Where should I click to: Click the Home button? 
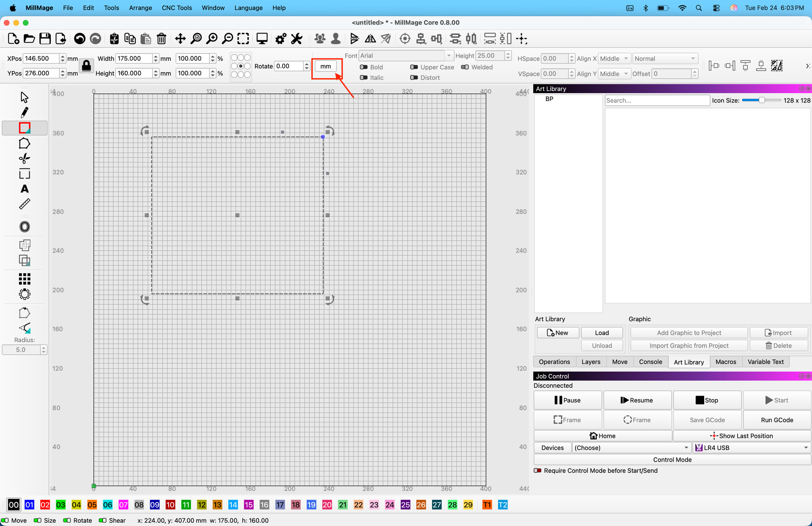pyautogui.click(x=603, y=436)
